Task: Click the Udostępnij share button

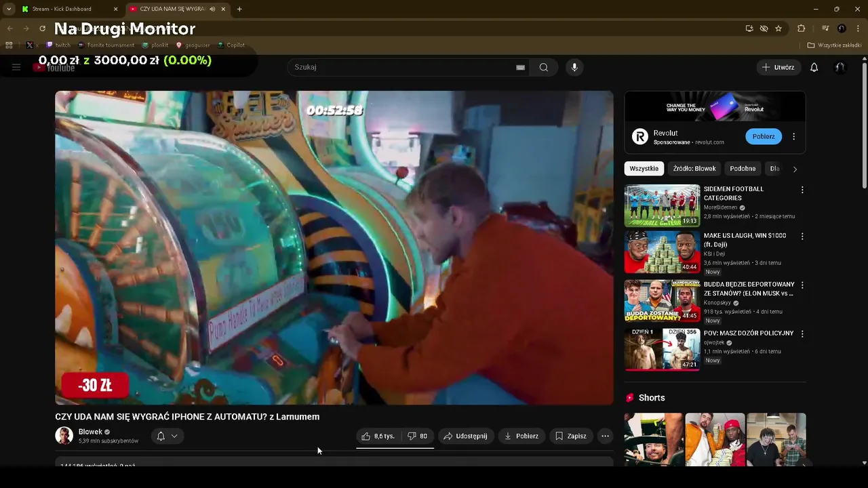Action: coord(466,436)
